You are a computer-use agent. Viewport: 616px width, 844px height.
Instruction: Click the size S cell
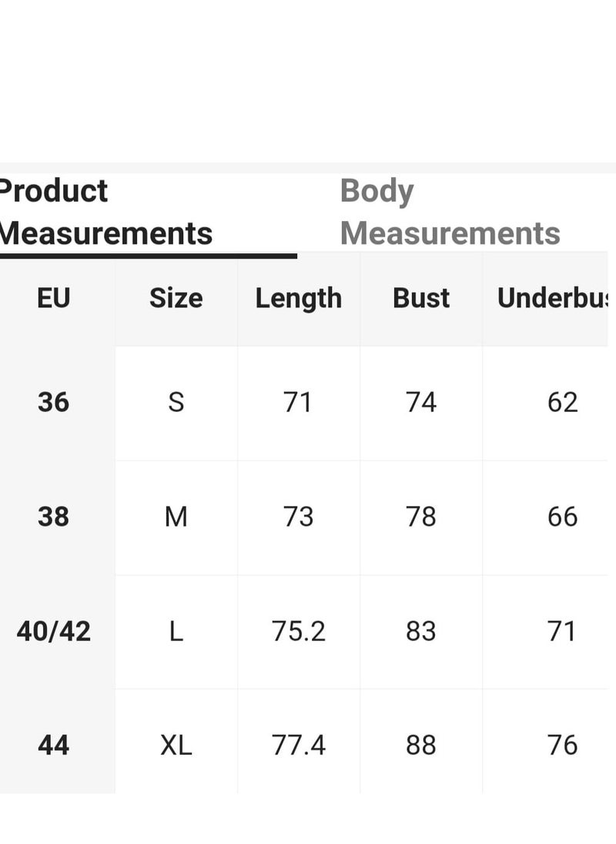point(176,402)
